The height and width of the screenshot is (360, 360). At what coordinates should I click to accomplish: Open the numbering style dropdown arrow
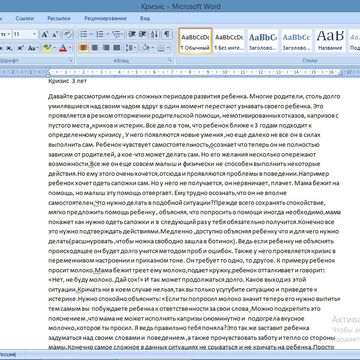tap(108, 34)
